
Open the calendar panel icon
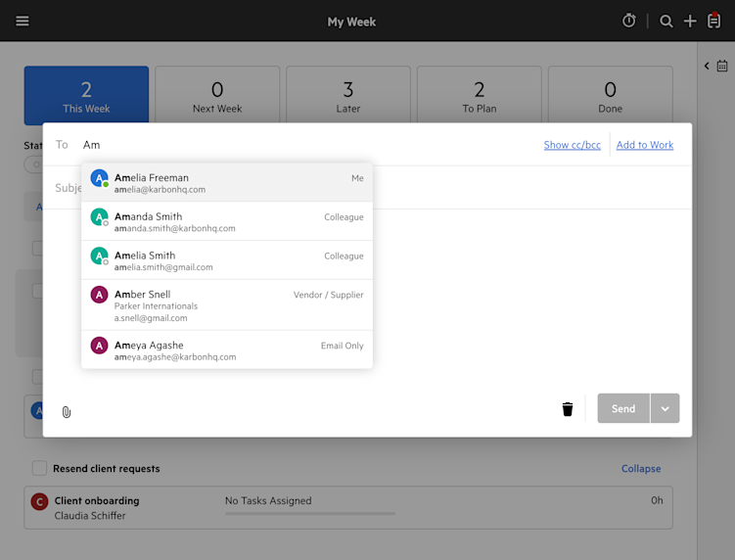(722, 66)
